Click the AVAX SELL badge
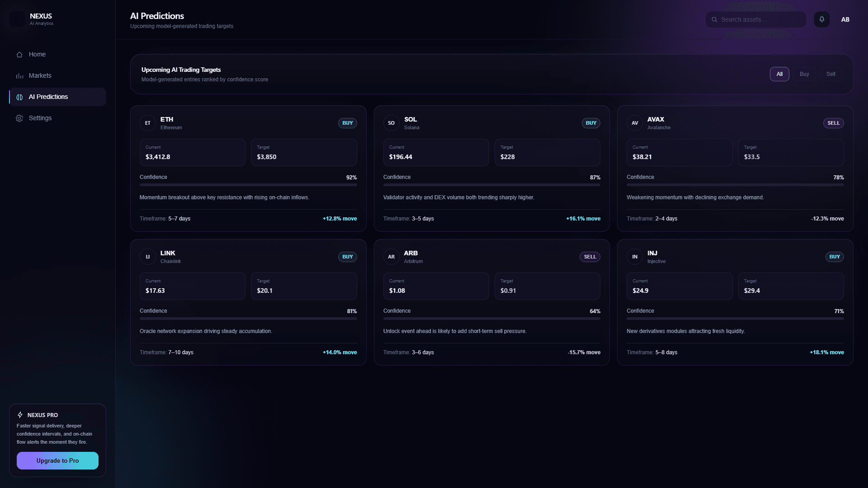868x488 pixels. [x=833, y=123]
